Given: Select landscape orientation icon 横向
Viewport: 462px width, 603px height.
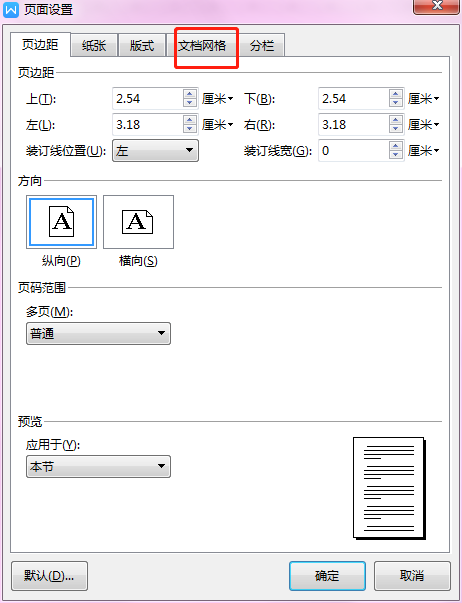Looking at the screenshot, I should 138,222.
